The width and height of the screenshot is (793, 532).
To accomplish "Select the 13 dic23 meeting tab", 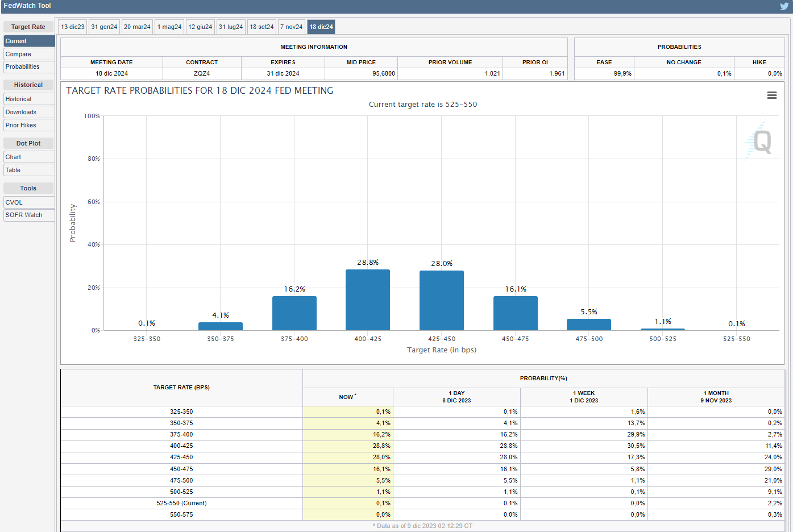I will tap(73, 27).
